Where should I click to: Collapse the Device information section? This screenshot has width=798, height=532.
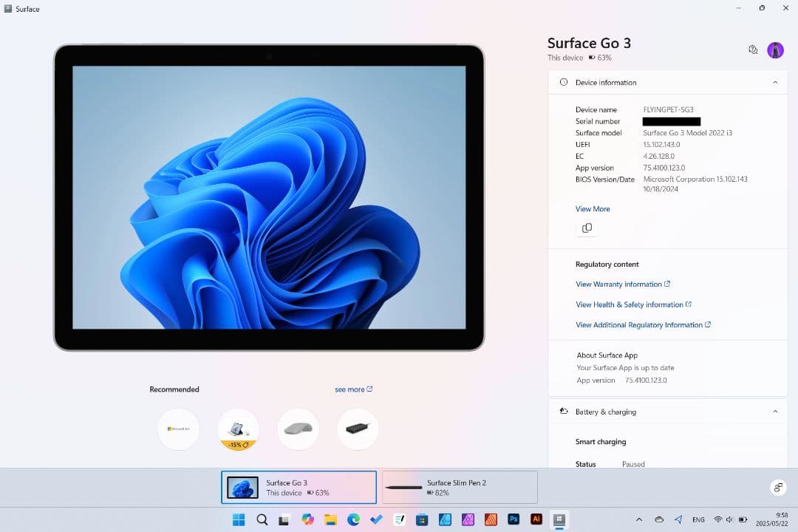point(775,83)
